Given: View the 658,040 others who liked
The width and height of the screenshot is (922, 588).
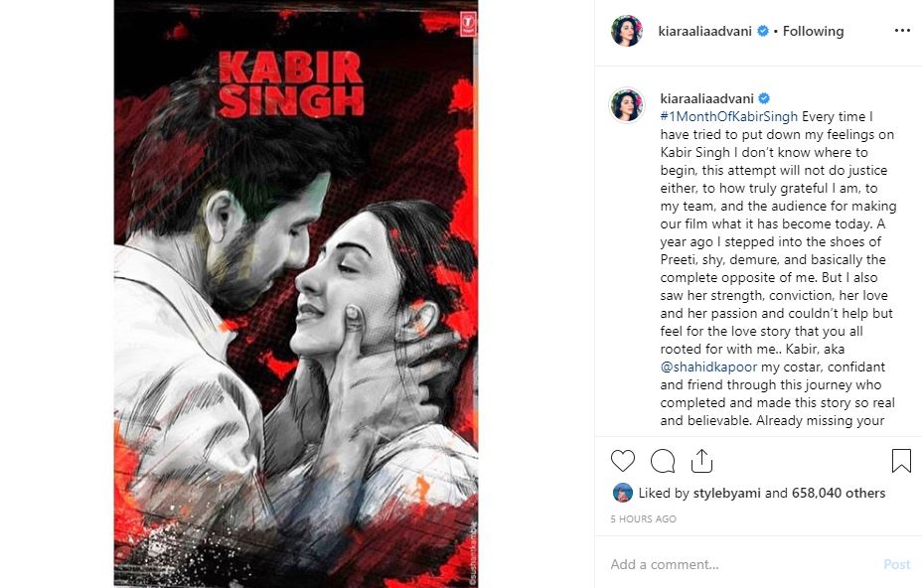Looking at the screenshot, I should point(839,493).
